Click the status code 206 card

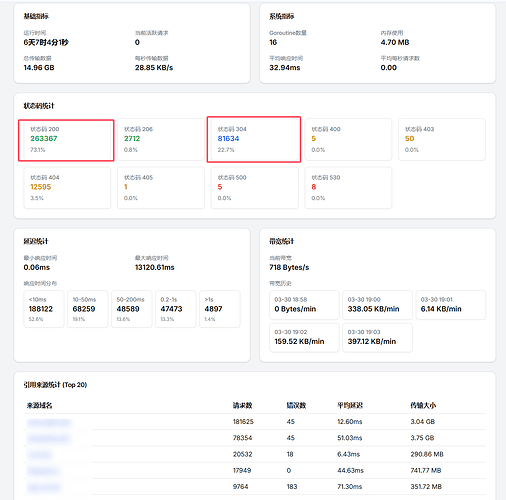point(161,140)
